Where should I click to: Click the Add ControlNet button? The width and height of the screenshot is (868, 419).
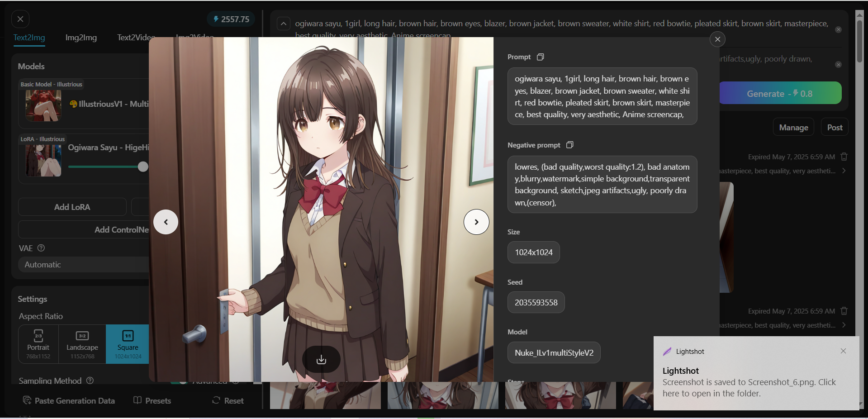pos(84,229)
